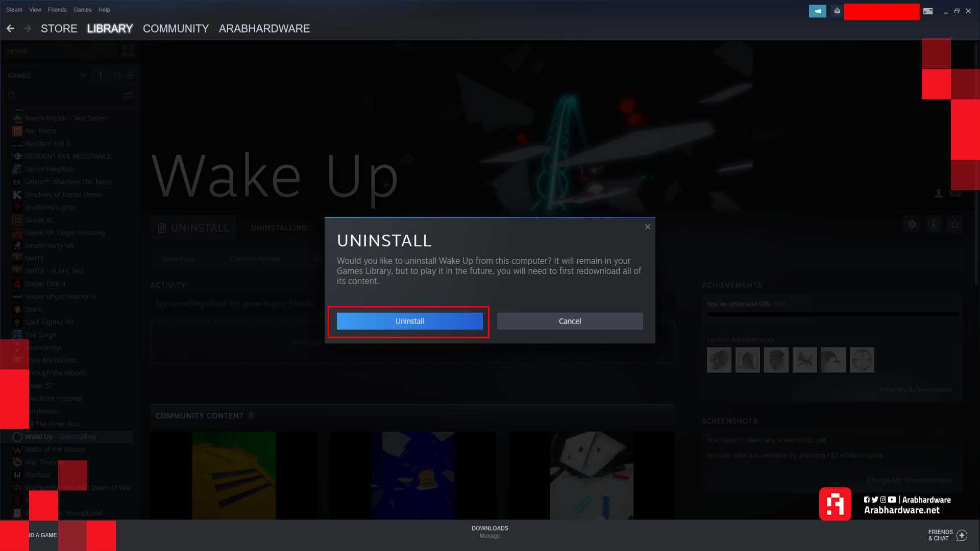
Task: Click the recent activity clock icon
Action: click(117, 76)
